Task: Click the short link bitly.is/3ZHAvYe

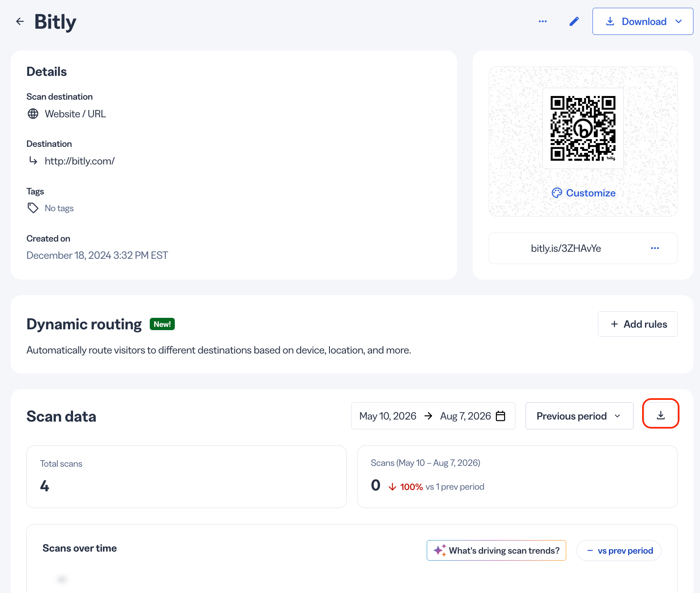Action: pyautogui.click(x=566, y=248)
